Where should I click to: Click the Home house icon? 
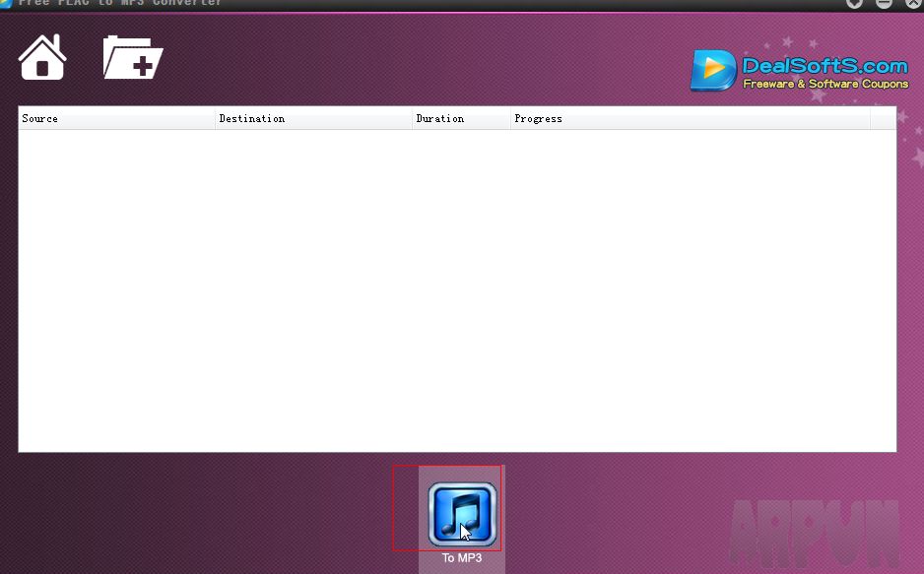coord(42,57)
